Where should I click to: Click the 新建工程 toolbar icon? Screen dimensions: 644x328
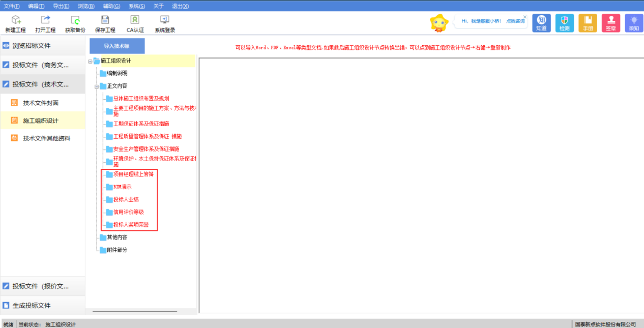coord(15,20)
